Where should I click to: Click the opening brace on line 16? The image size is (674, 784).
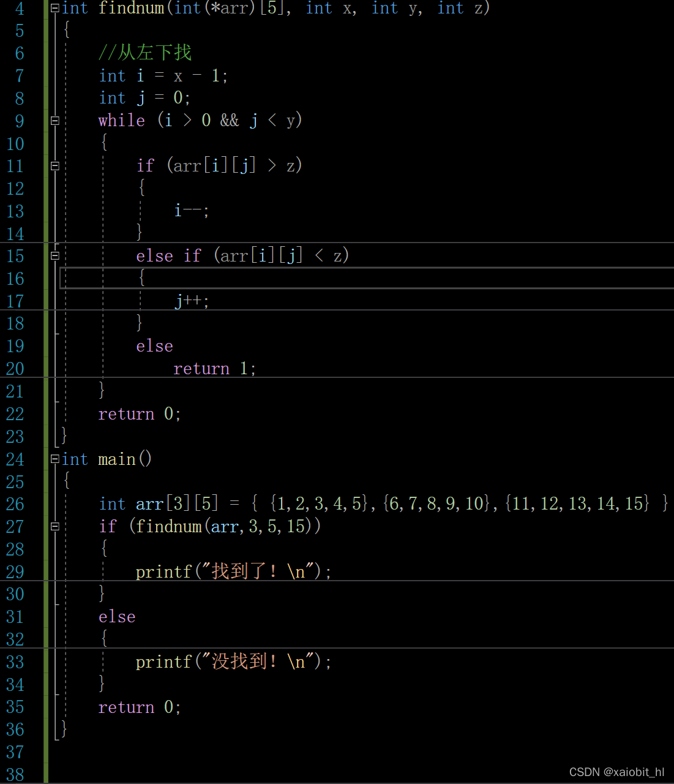[142, 277]
